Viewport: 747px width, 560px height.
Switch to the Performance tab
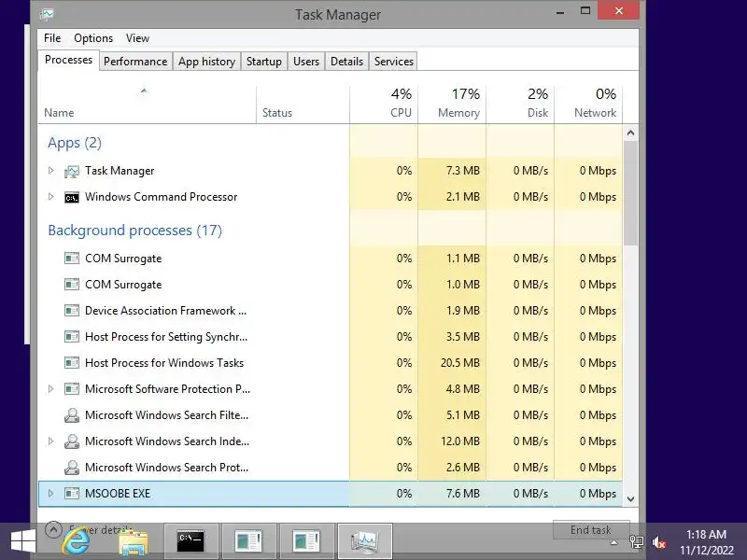(135, 62)
